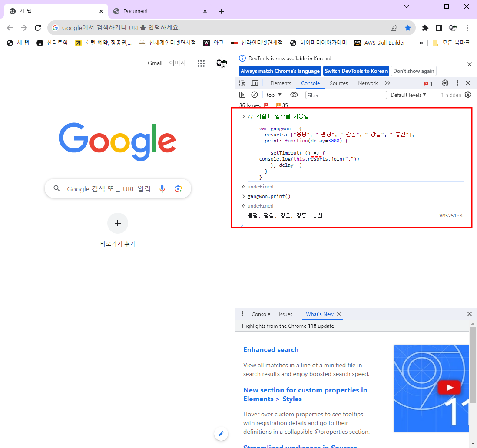Click Always match Chrome's language

tap(280, 71)
